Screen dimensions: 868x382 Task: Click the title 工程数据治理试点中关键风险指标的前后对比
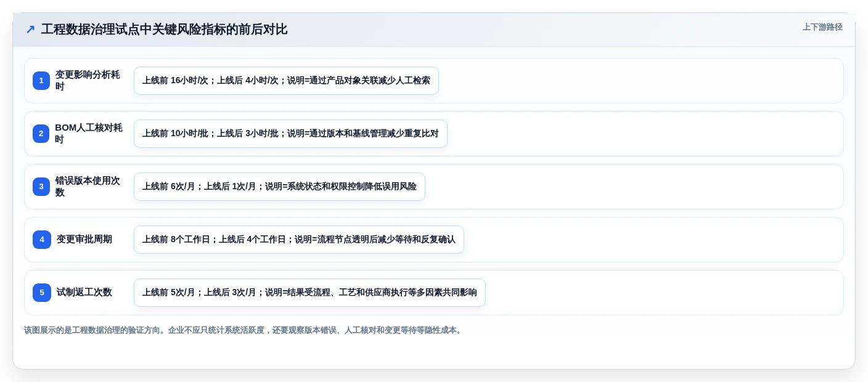pos(164,30)
